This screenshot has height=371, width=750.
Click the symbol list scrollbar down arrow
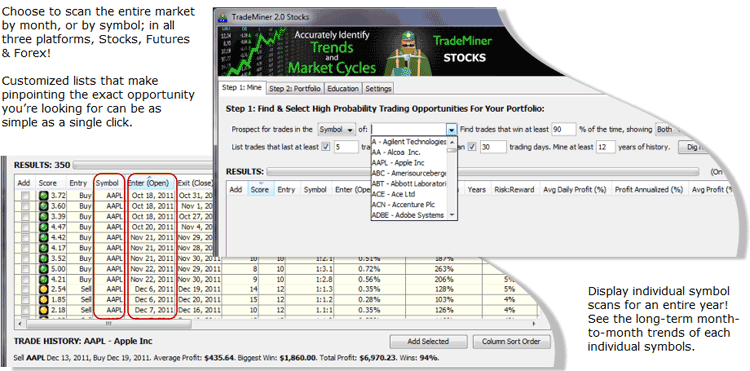(x=452, y=216)
